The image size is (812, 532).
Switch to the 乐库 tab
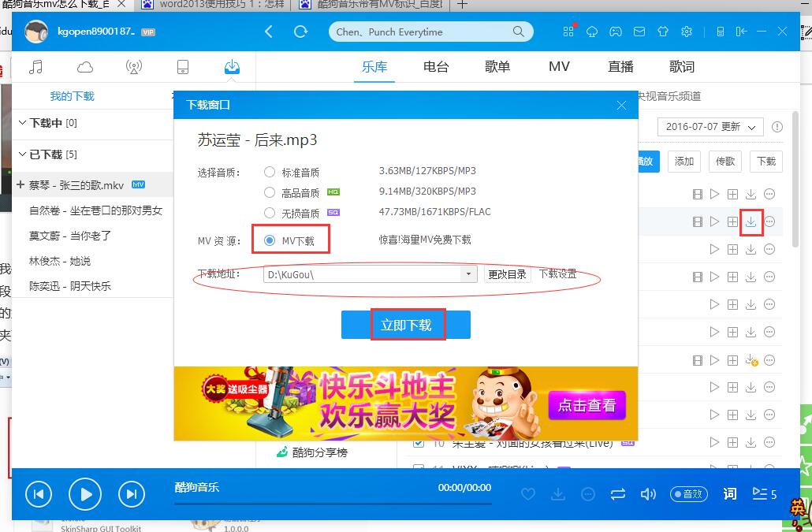tap(374, 67)
